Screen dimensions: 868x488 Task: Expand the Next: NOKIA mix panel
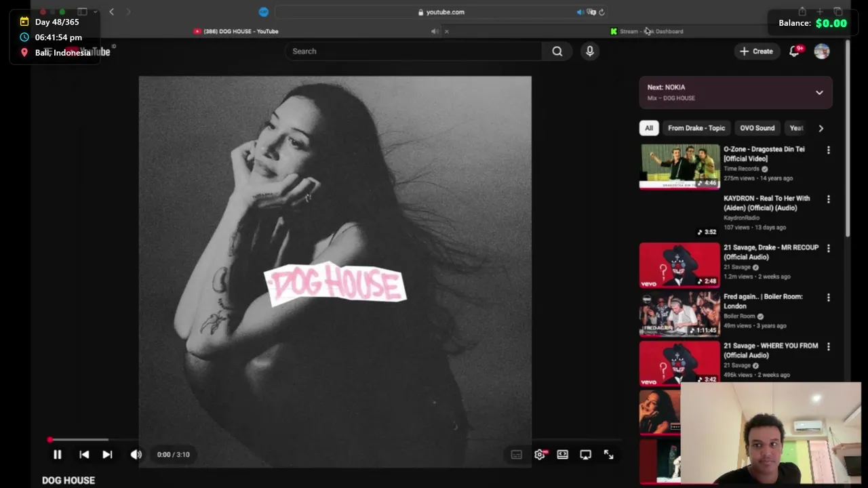736,92
